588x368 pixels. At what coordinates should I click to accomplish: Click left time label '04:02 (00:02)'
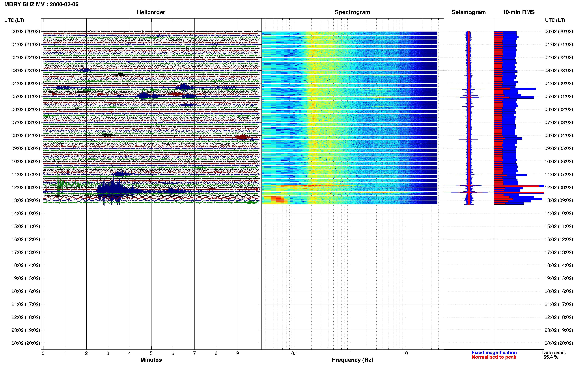click(x=26, y=83)
